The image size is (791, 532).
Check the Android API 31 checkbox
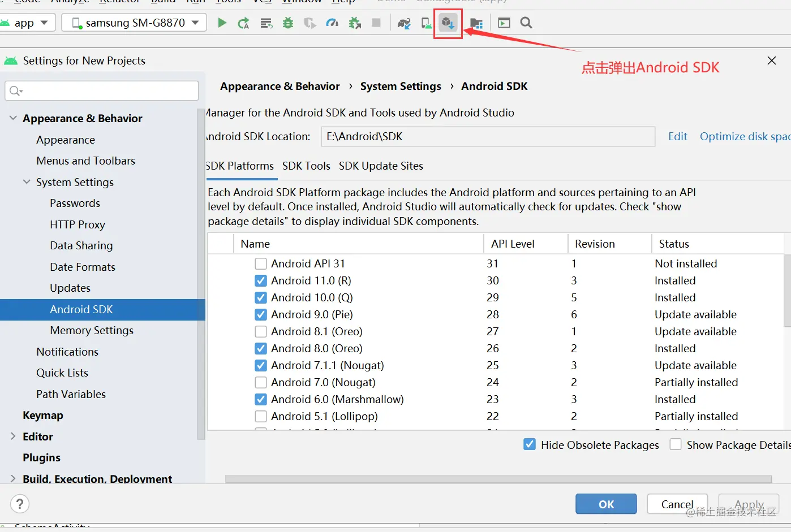[x=261, y=263]
